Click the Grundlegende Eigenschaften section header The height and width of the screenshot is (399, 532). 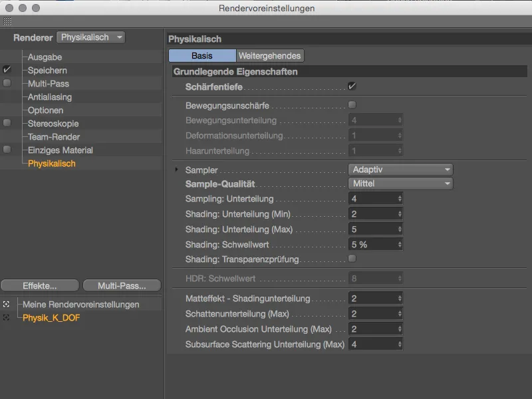[350, 72]
